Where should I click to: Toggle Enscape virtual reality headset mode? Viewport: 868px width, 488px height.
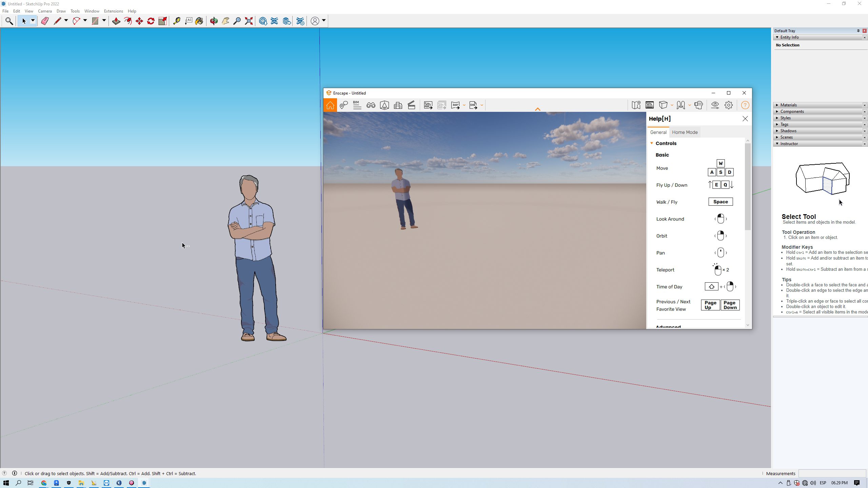tap(698, 105)
